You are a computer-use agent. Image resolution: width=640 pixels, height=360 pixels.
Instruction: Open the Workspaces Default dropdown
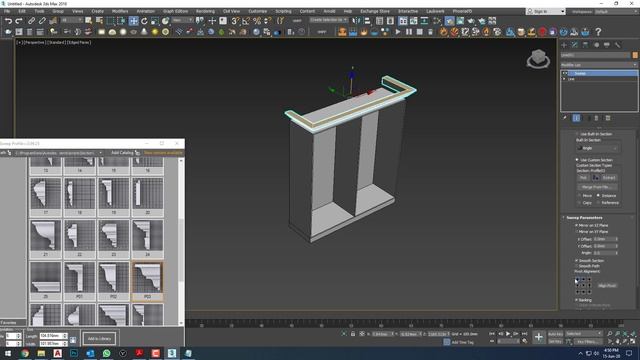pyautogui.click(x=616, y=11)
